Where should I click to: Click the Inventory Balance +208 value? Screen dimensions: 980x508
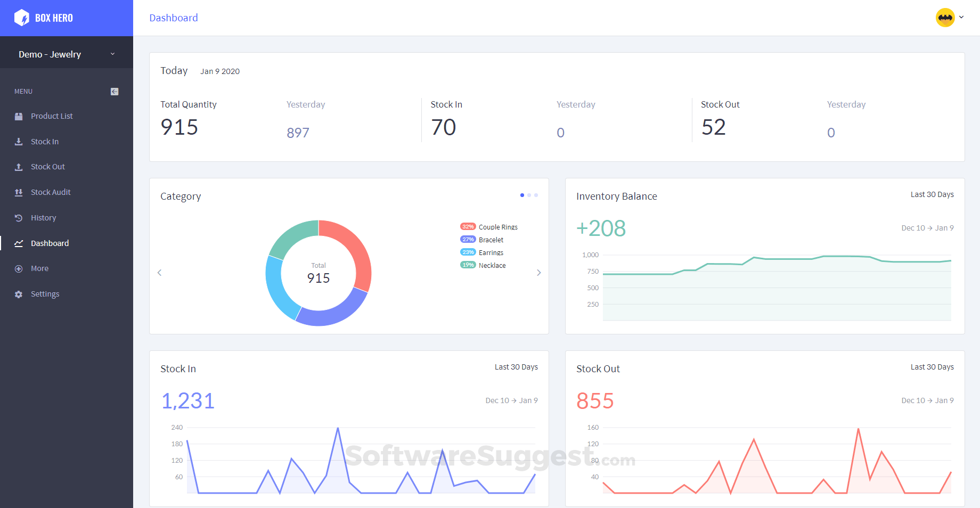[x=601, y=228]
